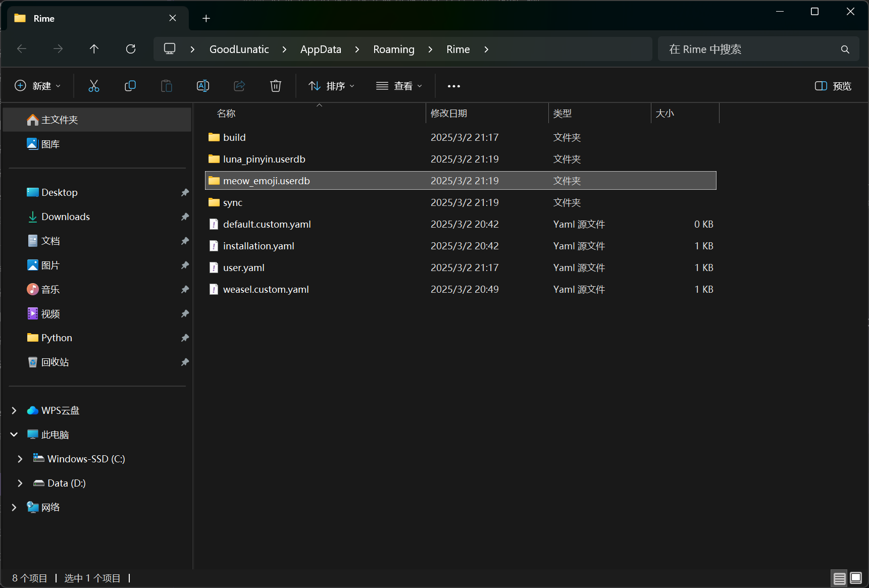Viewport: 869px width, 588px height.
Task: Go up one folder level arrow
Action: [94, 49]
